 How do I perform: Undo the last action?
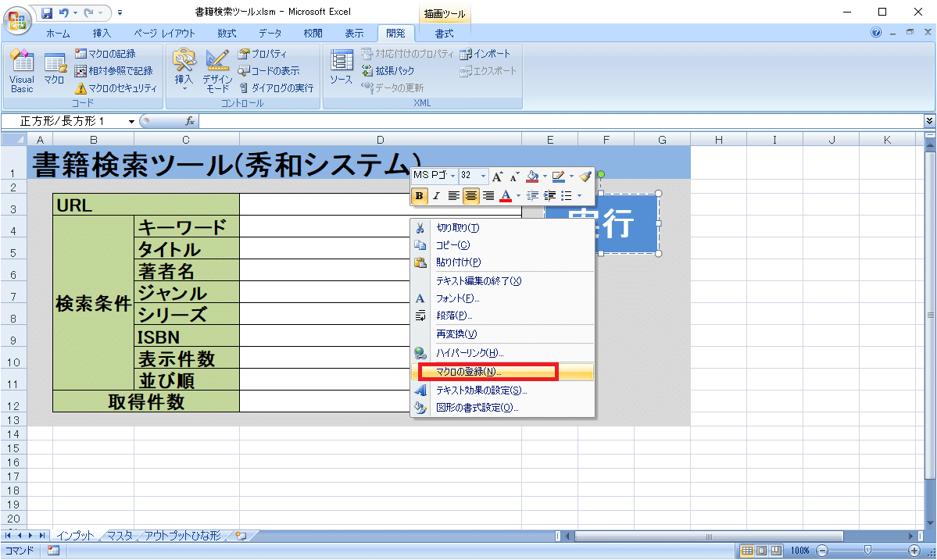tap(64, 12)
